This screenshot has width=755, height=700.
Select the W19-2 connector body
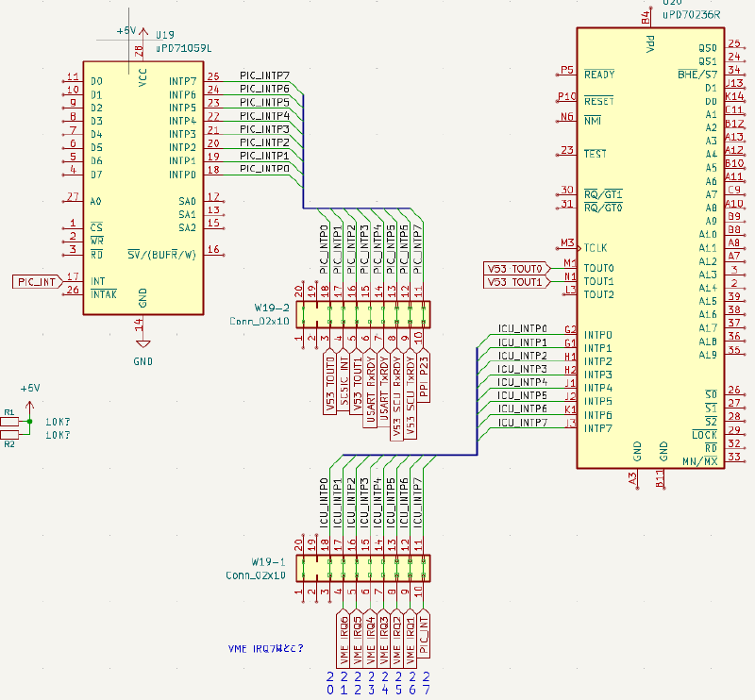[x=362, y=313]
